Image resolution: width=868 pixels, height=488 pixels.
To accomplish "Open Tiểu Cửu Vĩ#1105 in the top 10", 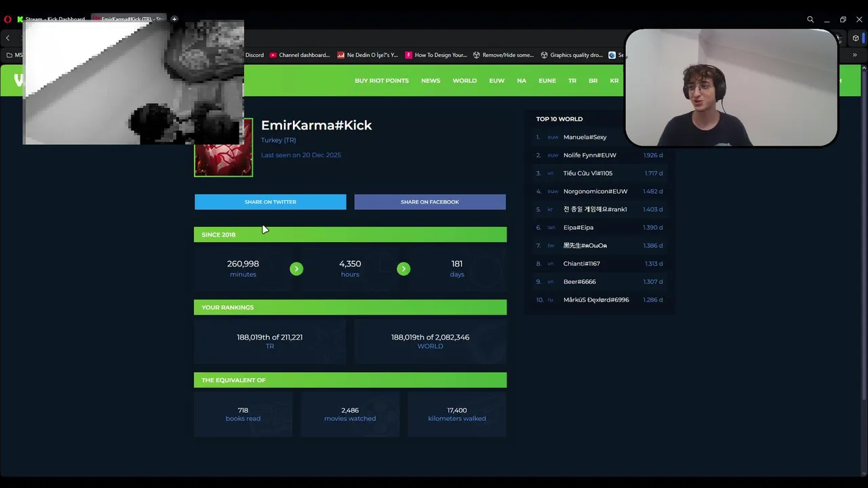I will click(588, 174).
